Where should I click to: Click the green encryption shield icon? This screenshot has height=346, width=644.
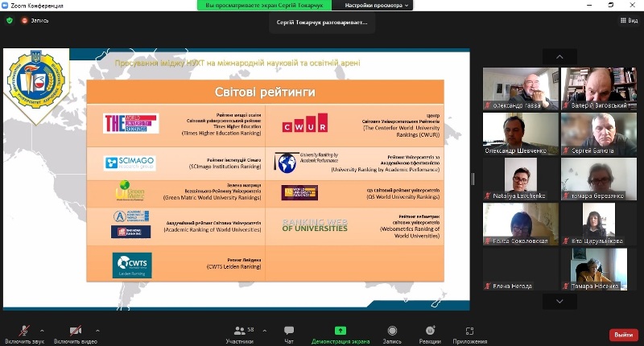(x=10, y=21)
